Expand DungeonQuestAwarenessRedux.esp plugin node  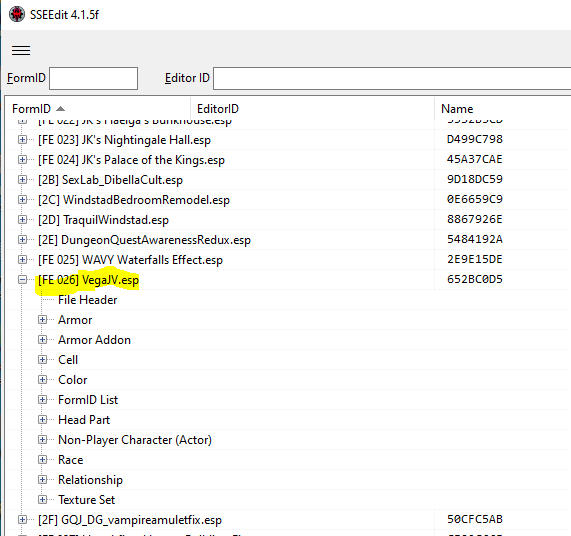pos(23,240)
